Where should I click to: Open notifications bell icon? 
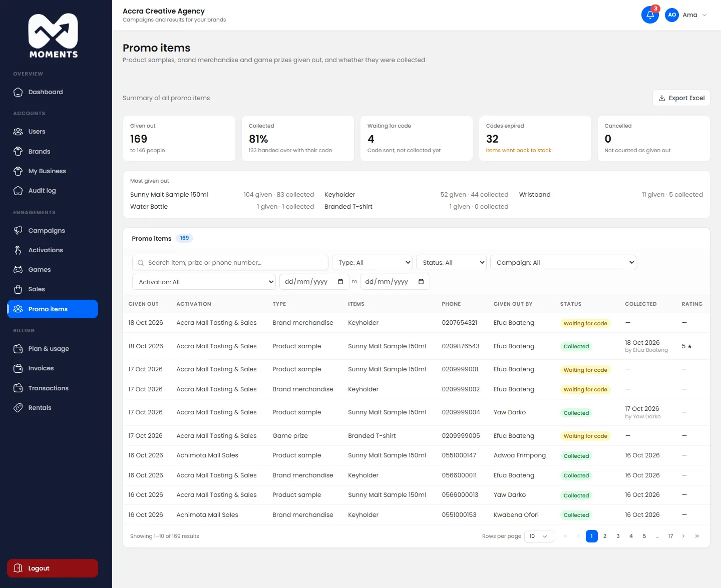point(650,15)
